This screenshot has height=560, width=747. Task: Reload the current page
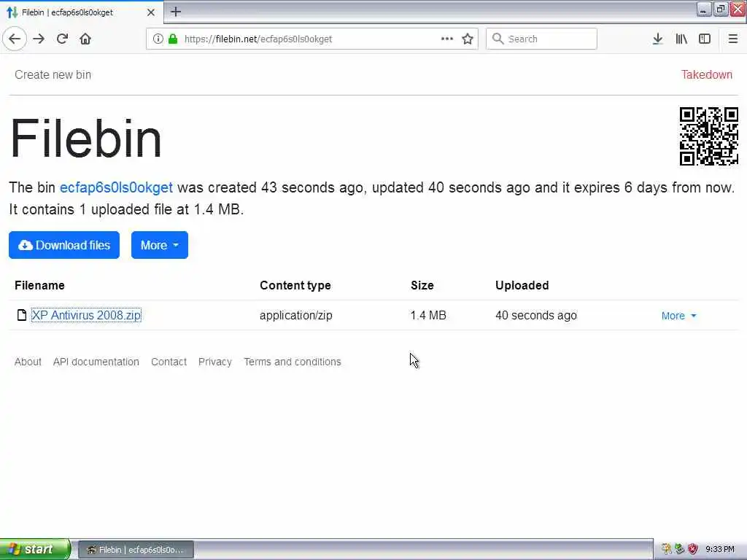point(62,39)
